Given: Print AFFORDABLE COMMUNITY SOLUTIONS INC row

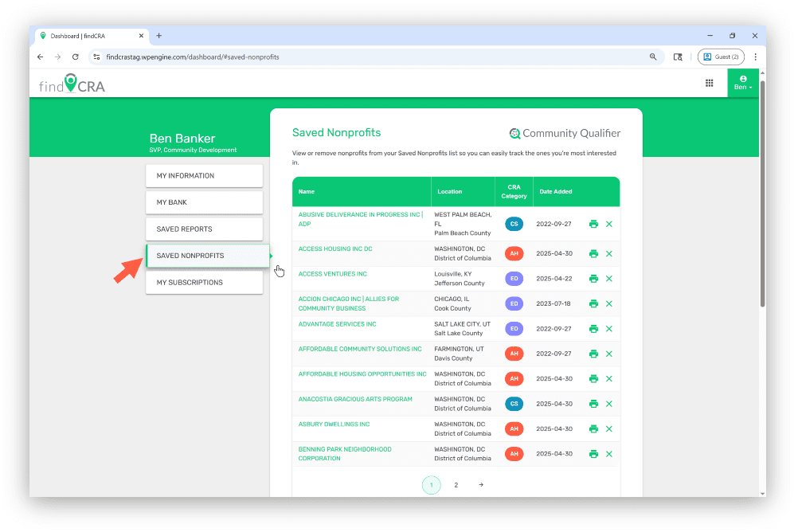Looking at the screenshot, I should pyautogui.click(x=593, y=354).
